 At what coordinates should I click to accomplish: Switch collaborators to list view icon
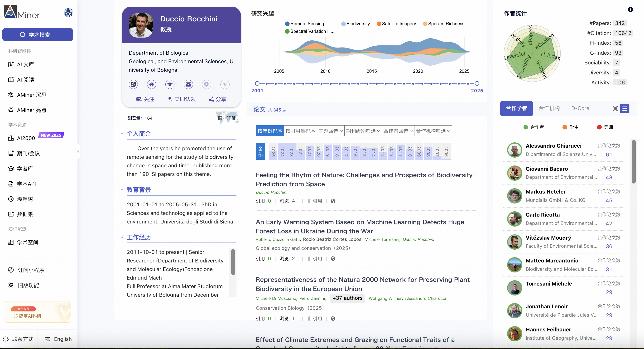point(625,109)
